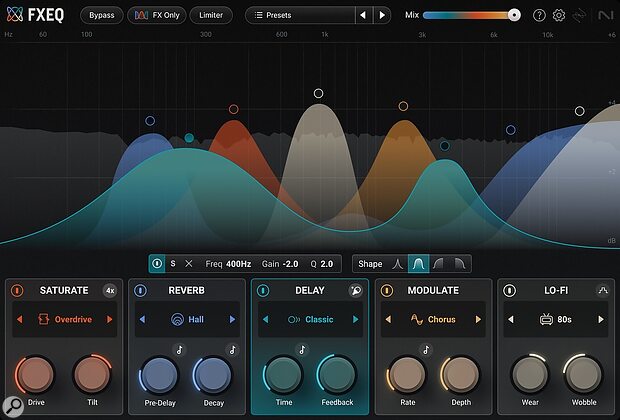This screenshot has height=420, width=620.
Task: Select the bell band shape
Action: pos(418,264)
